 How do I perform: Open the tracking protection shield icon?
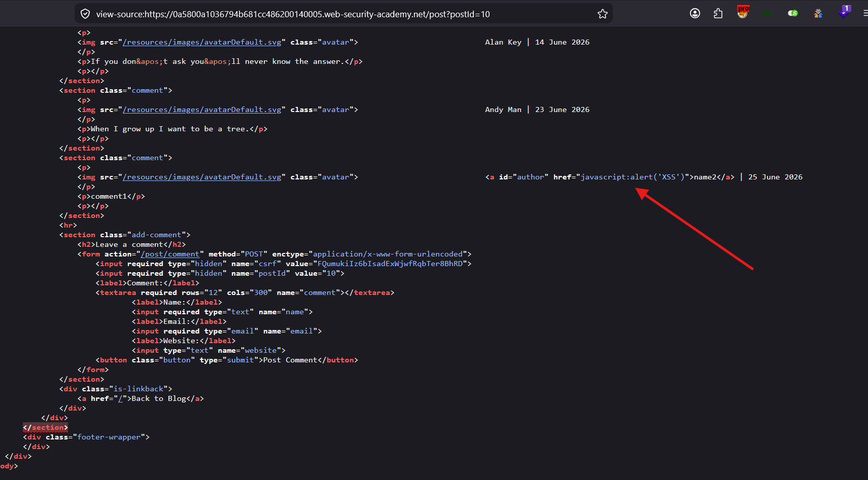(x=85, y=14)
